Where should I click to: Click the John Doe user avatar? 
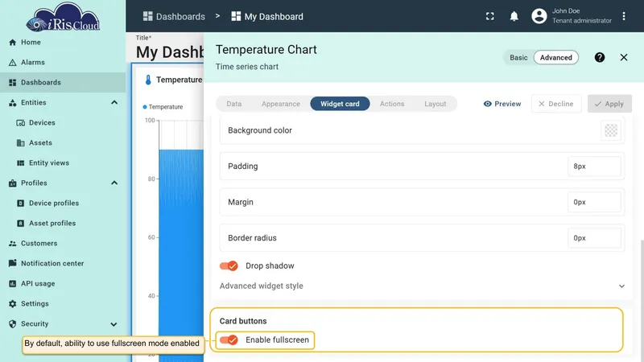[539, 16]
